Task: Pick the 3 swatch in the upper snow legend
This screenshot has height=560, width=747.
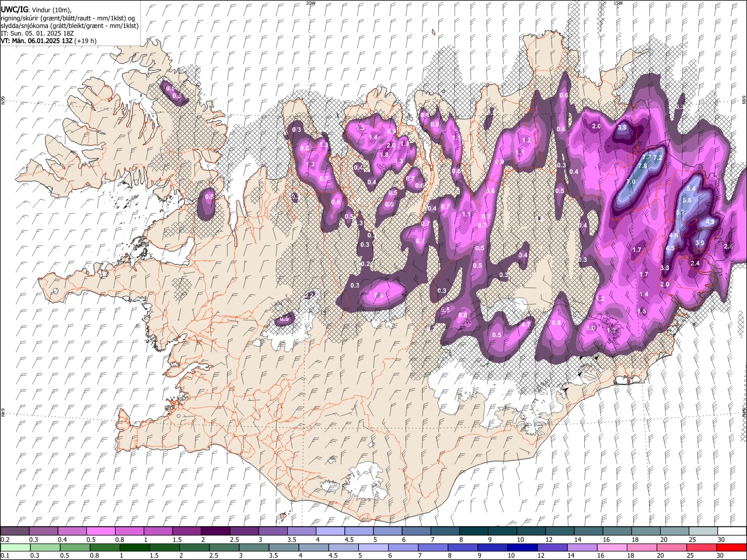Action: coord(273,531)
